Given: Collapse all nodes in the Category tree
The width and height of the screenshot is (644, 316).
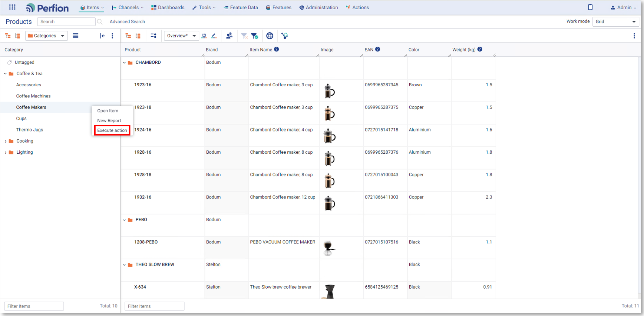Looking at the screenshot, I should [x=17, y=36].
